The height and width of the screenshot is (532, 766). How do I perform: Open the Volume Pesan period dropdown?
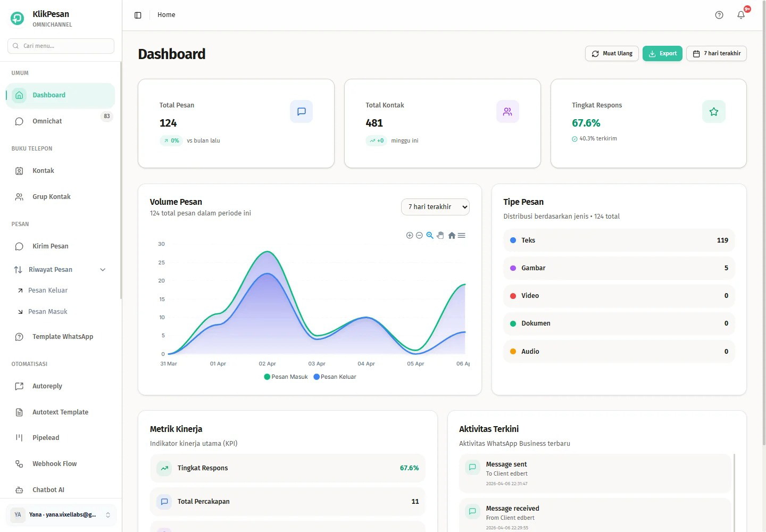[x=435, y=207]
